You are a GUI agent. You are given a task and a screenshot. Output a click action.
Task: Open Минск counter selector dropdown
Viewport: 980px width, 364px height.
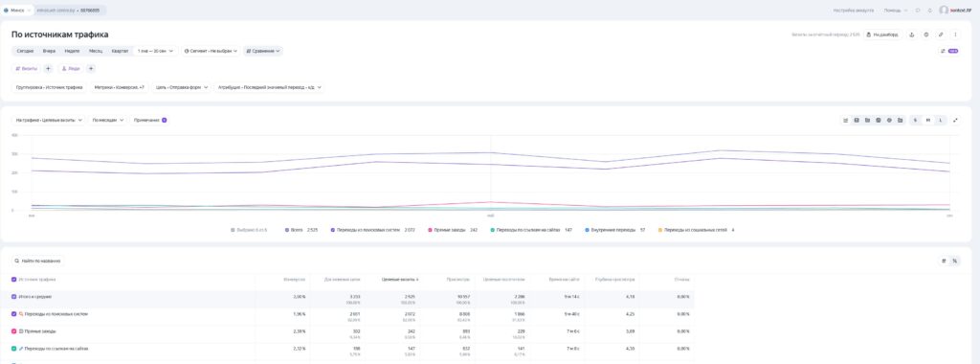[x=17, y=10]
